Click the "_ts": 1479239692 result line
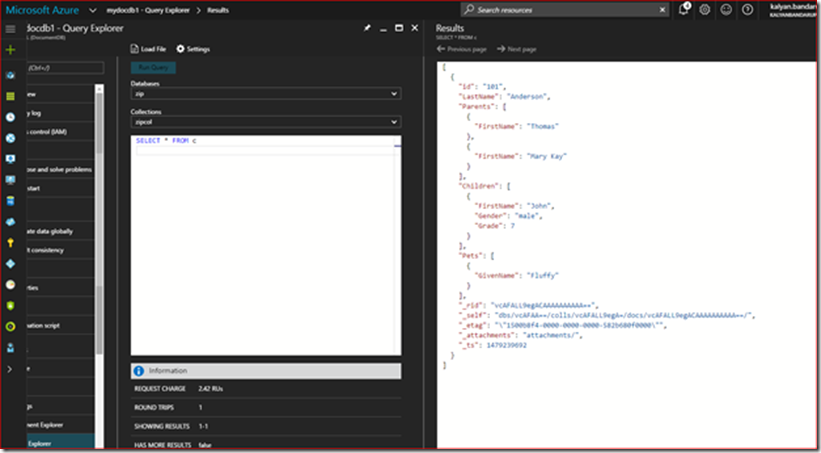 pyautogui.click(x=493, y=346)
